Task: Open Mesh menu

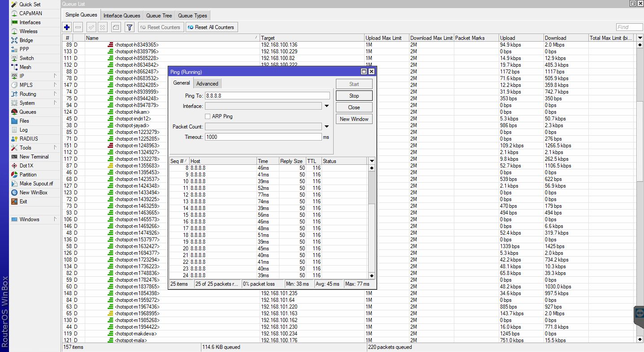Action: tap(25, 67)
